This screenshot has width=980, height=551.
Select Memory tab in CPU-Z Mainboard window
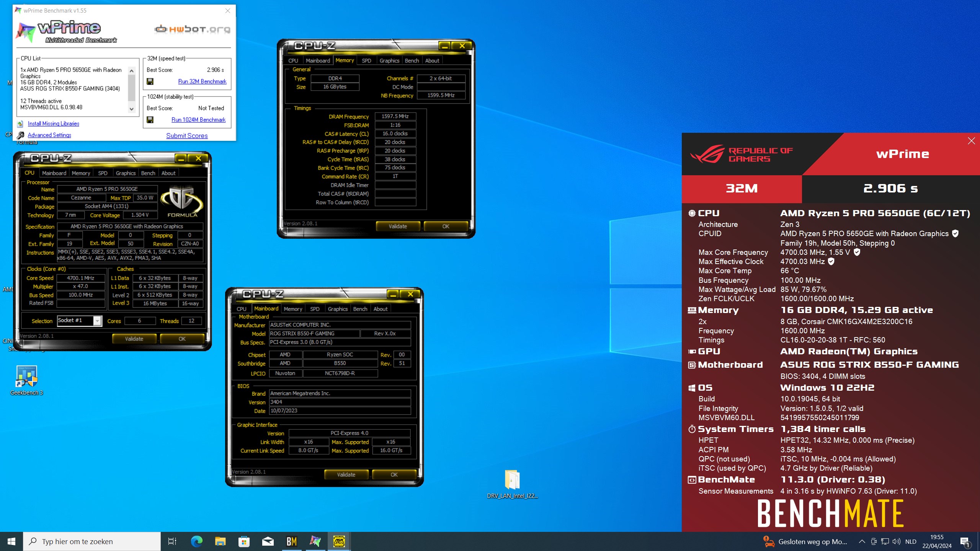(293, 309)
